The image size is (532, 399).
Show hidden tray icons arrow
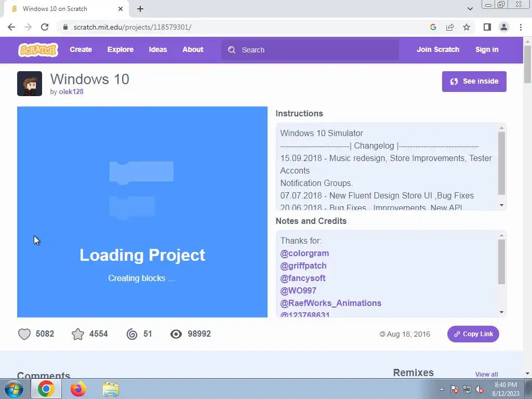point(442,390)
